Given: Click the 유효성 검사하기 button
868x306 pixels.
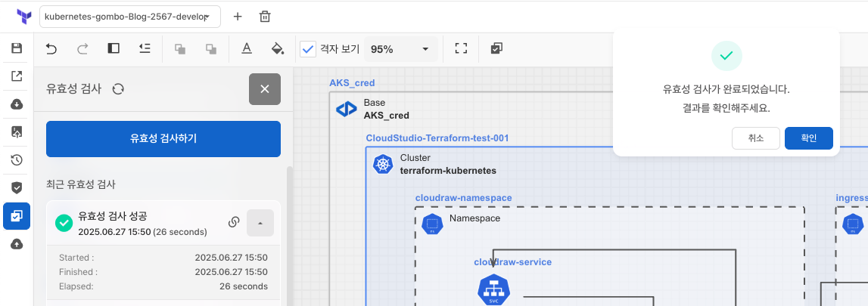Looking at the screenshot, I should click(163, 138).
